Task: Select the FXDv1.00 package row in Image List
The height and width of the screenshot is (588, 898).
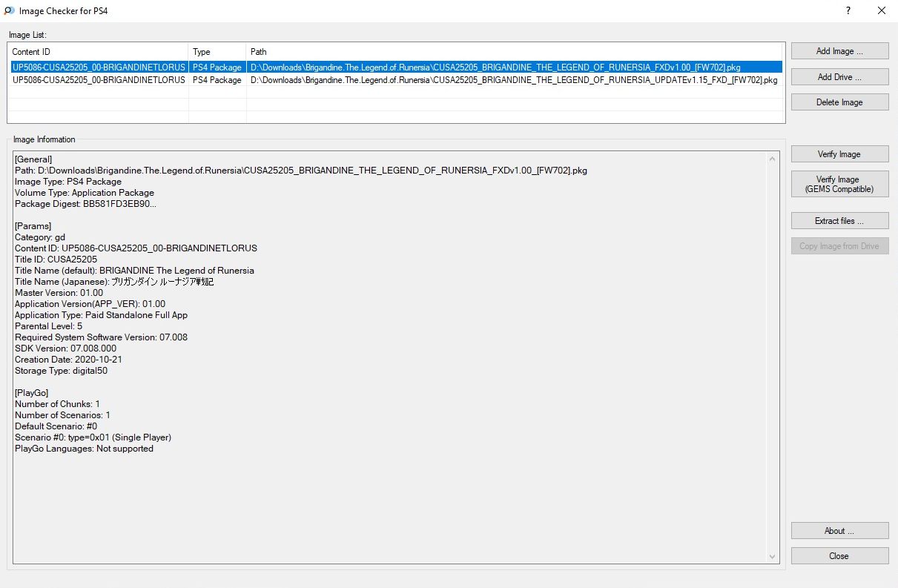Action: (x=396, y=67)
